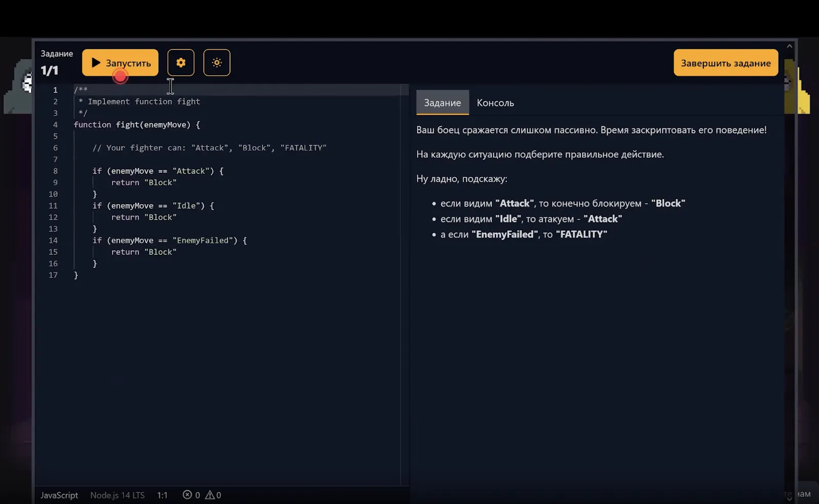Click the warning triangle icon in status bar
Viewport: 819px width, 504px height.
tap(210, 495)
